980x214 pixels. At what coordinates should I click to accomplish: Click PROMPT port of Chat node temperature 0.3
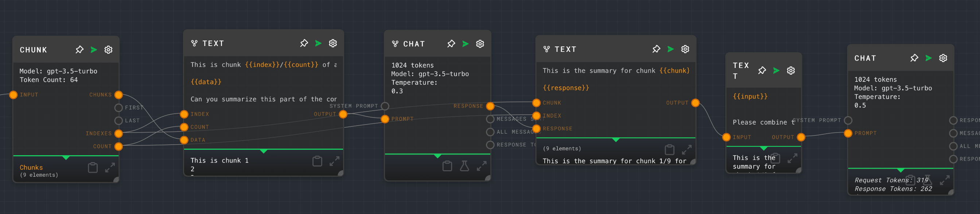[x=385, y=119]
